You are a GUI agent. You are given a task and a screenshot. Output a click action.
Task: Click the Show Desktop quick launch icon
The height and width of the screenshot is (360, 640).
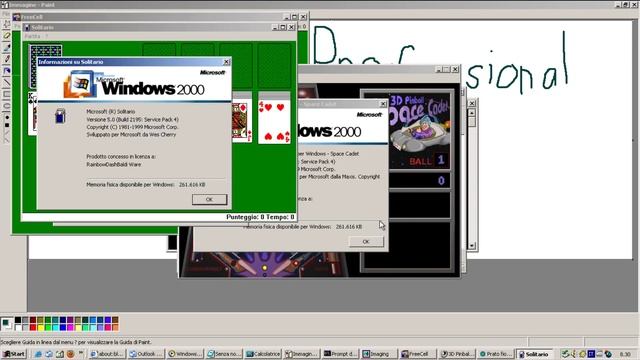click(x=60, y=354)
